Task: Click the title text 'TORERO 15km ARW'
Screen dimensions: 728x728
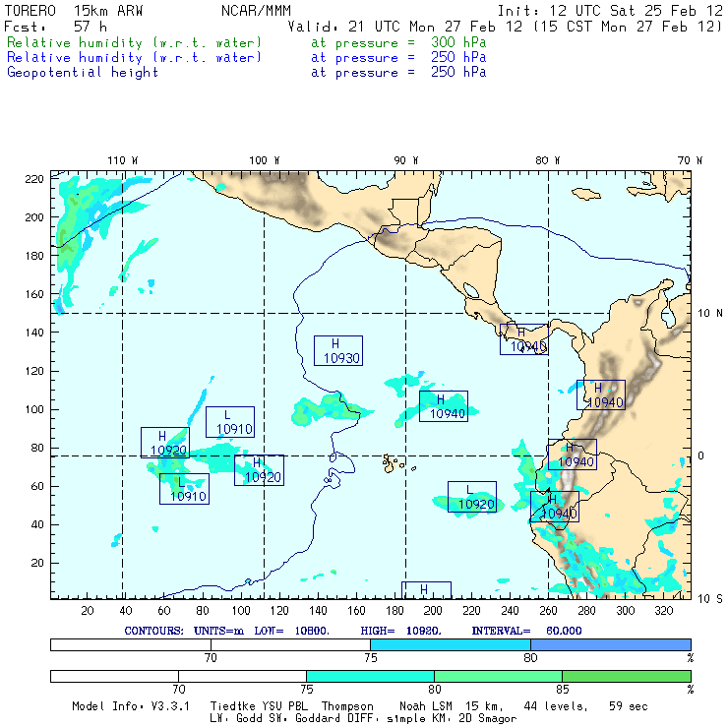Action: pyautogui.click(x=74, y=11)
